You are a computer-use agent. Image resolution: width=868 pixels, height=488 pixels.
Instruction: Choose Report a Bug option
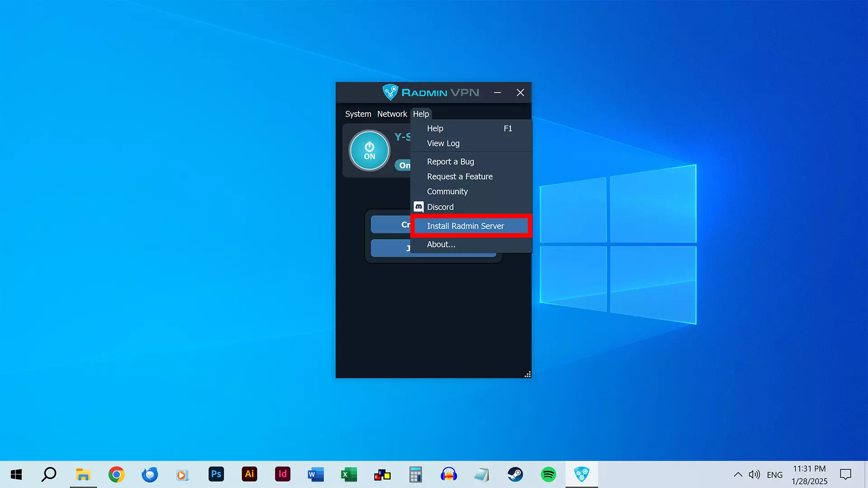click(450, 162)
